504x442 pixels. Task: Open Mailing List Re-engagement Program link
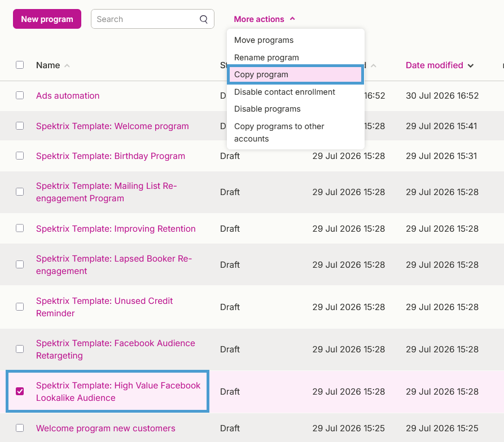[x=107, y=192]
